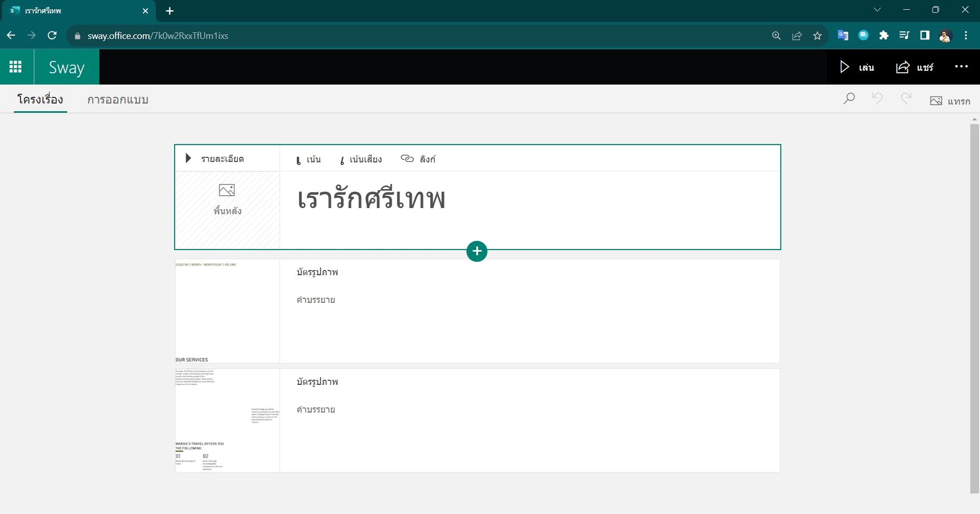980x514 pixels.
Task: Click the search magnifier in Sway toolbar
Action: coord(849,98)
